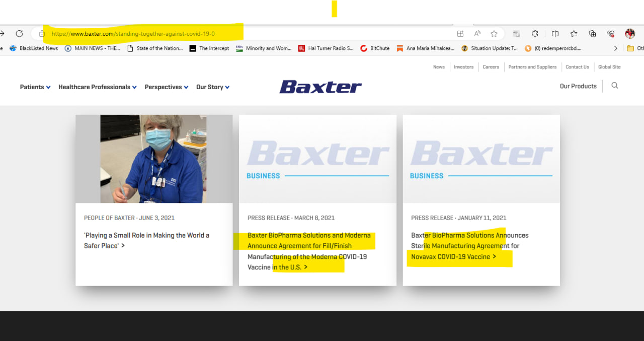This screenshot has width=644, height=341.
Task: Go to the News link
Action: (x=439, y=67)
